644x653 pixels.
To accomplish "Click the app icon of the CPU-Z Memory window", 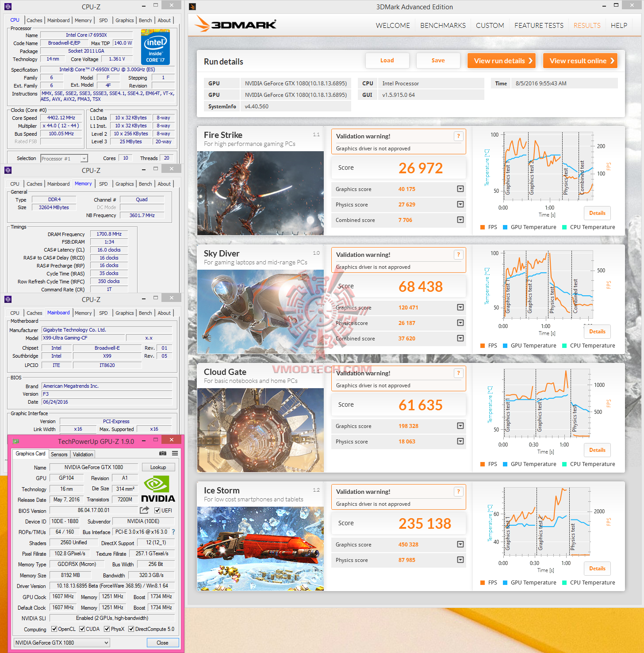I will coord(8,170).
